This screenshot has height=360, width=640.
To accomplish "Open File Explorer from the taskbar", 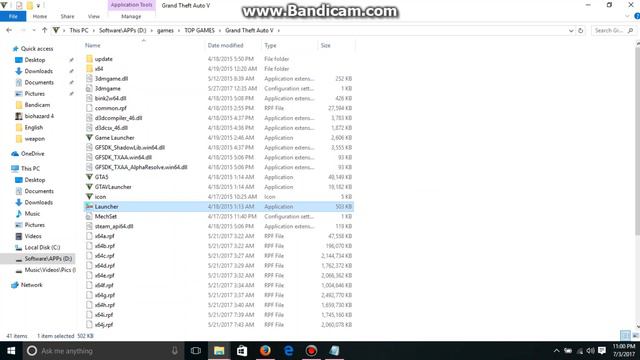I will pos(219,351).
